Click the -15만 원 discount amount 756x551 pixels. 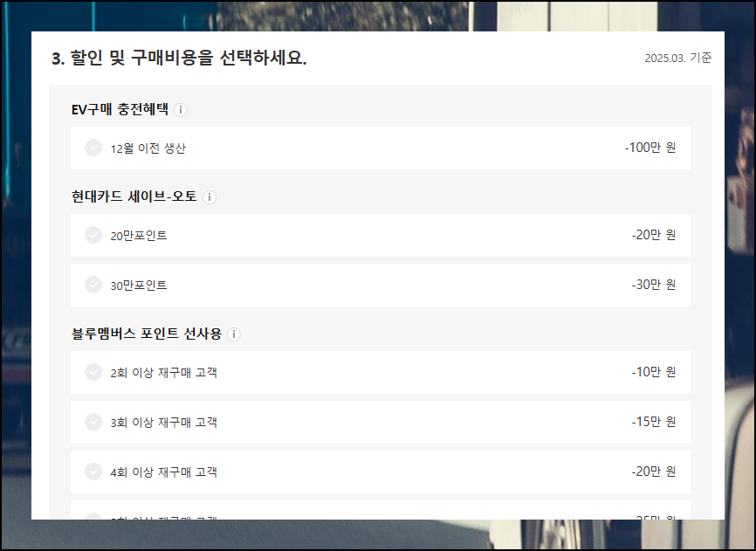[x=654, y=422]
